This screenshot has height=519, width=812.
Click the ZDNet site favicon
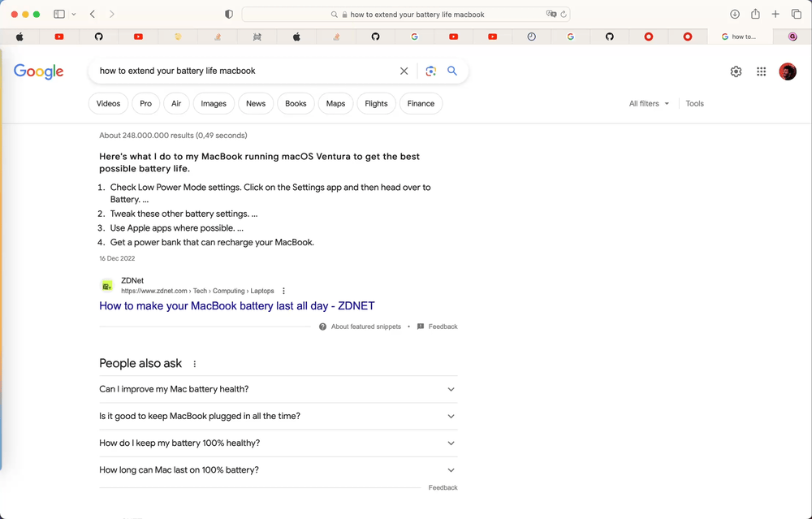coord(107,285)
